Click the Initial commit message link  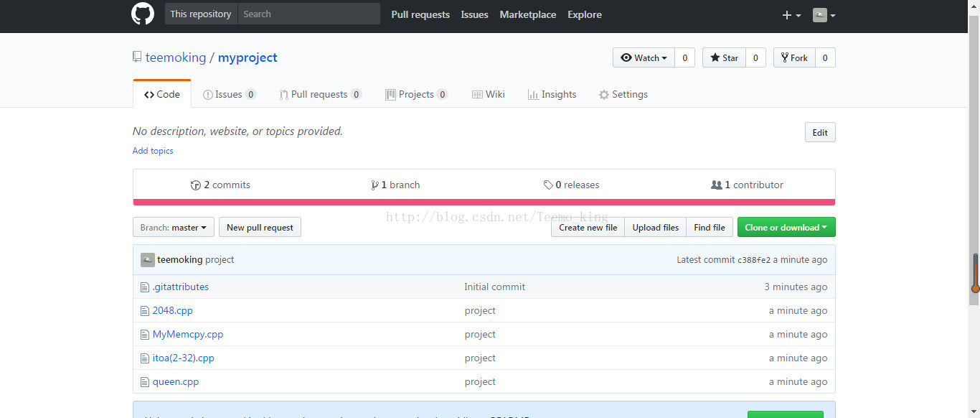[494, 287]
